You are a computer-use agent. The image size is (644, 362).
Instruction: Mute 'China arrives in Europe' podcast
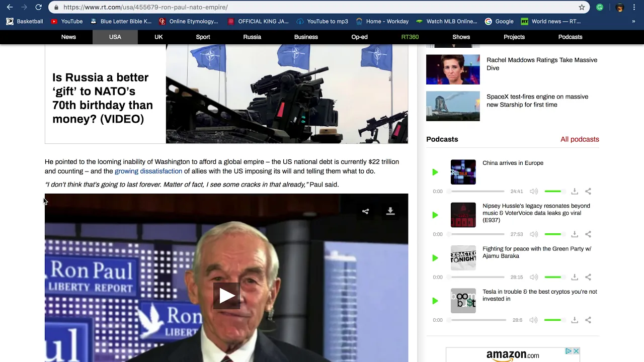[x=534, y=192]
